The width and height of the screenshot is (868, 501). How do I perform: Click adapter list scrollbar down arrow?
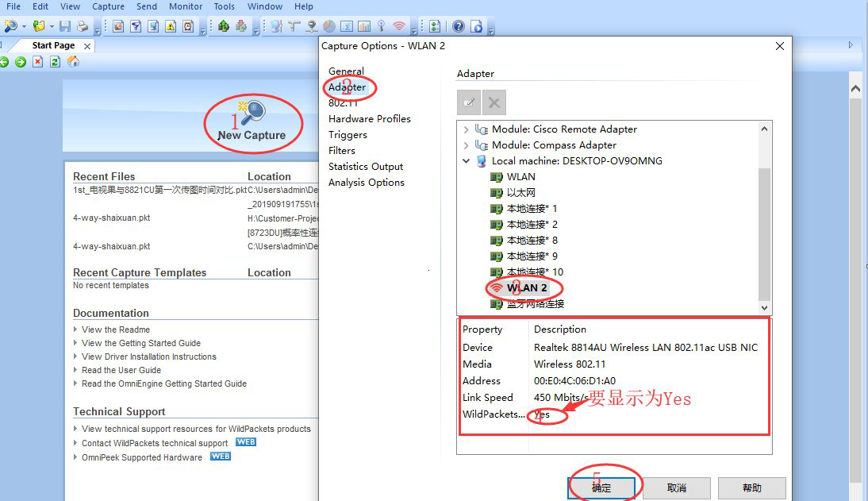click(x=765, y=307)
